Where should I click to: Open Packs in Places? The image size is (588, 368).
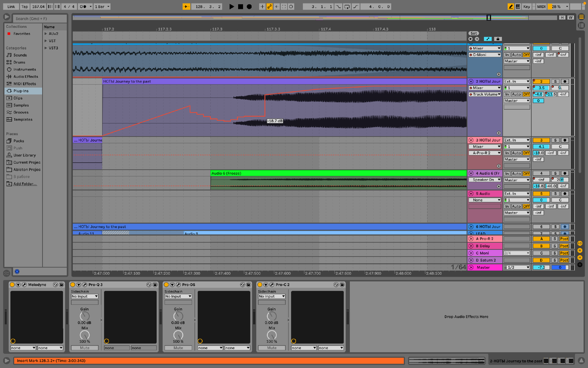coord(19,141)
